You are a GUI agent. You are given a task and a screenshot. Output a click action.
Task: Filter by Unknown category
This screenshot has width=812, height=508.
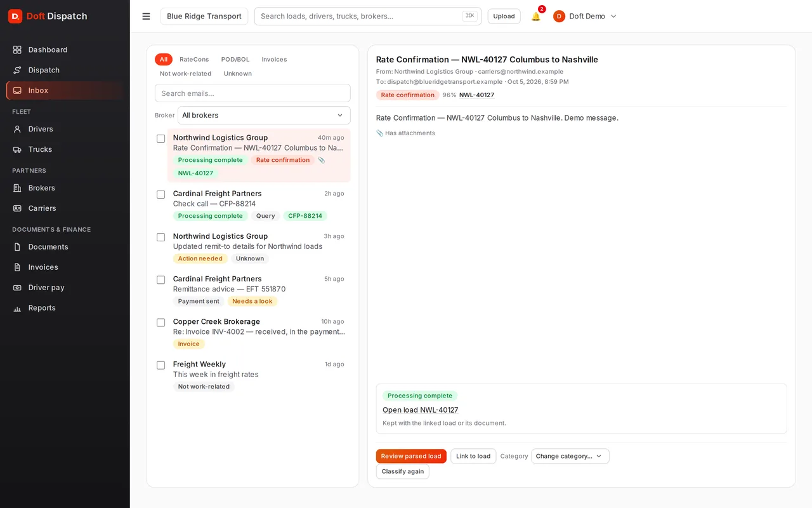pos(238,74)
